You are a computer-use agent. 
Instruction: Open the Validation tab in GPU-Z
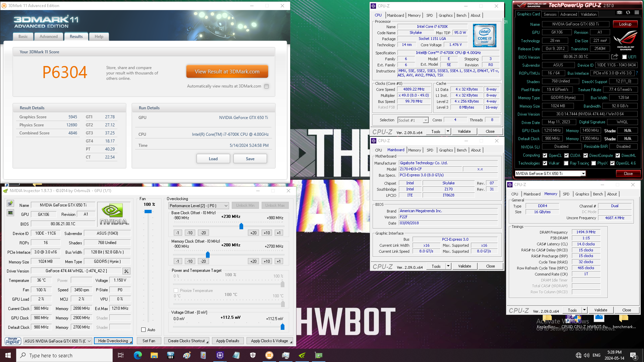[x=589, y=14]
